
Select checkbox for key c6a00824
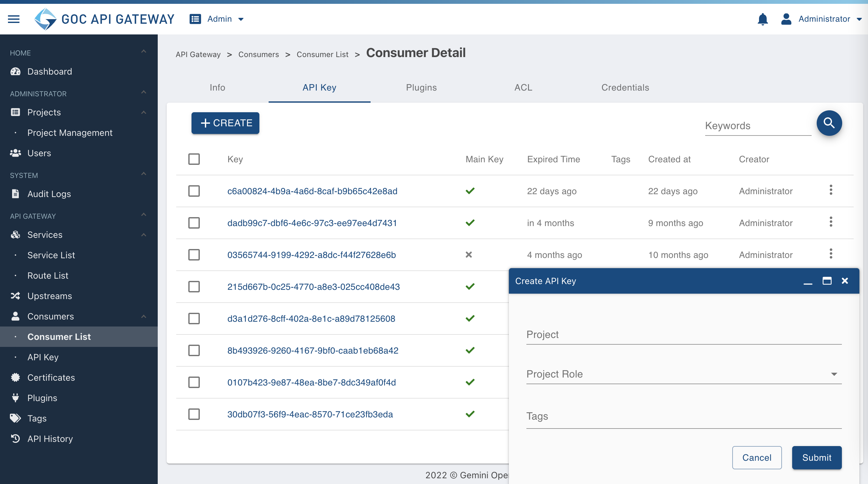point(194,191)
